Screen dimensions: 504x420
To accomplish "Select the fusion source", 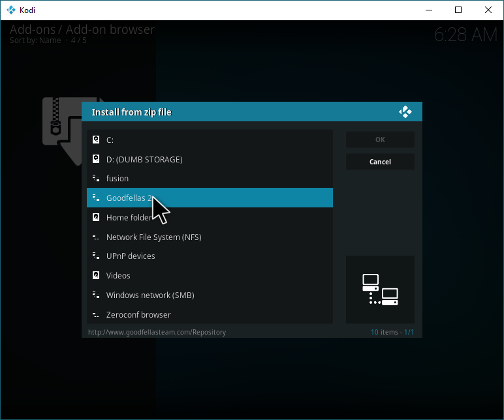I will (210, 178).
